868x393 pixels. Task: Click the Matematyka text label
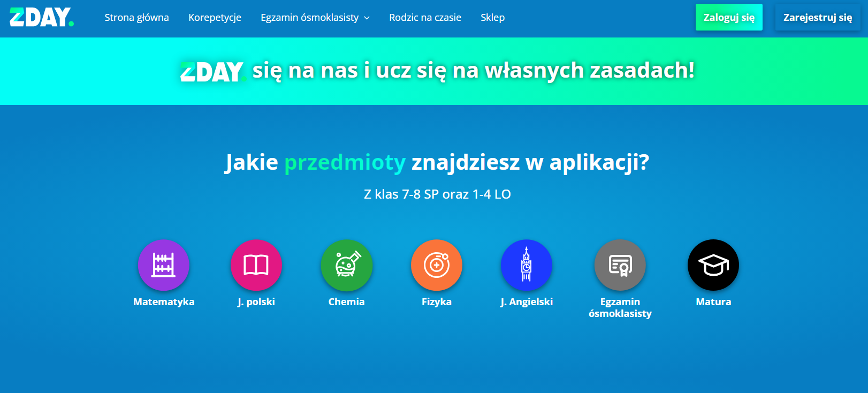coord(164,302)
